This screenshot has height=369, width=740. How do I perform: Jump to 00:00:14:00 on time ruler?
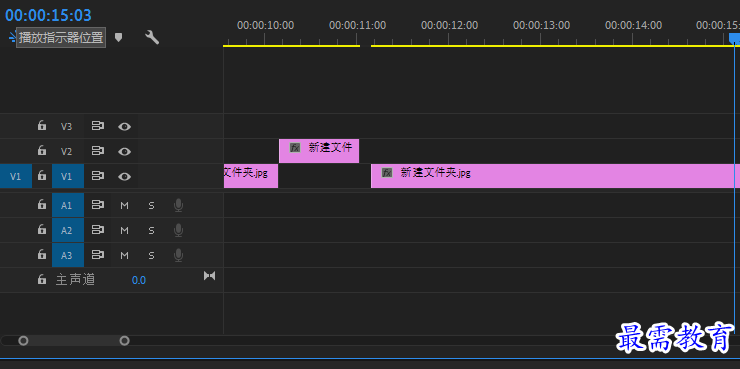point(633,25)
